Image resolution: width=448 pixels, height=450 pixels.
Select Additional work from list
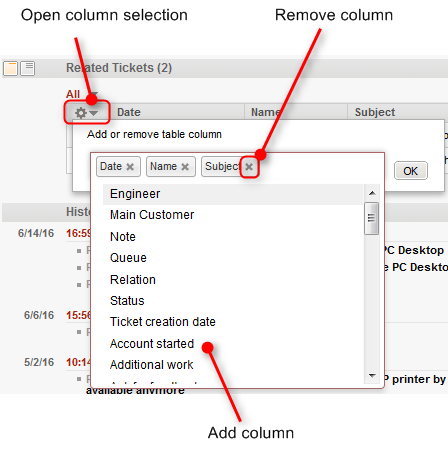151,365
